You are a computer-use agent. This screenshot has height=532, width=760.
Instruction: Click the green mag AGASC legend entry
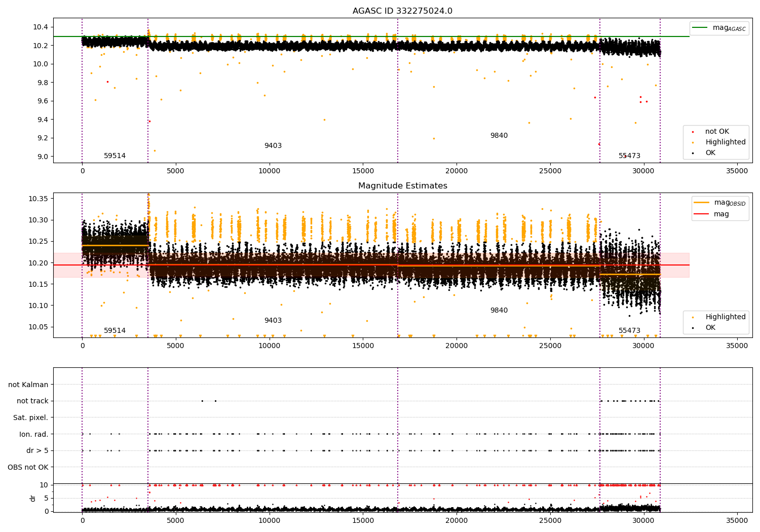coord(719,28)
